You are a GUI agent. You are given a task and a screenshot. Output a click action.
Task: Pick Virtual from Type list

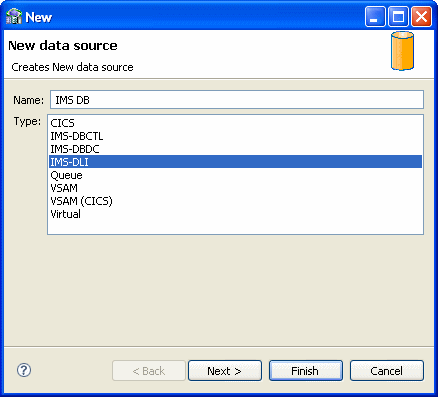click(x=235, y=214)
